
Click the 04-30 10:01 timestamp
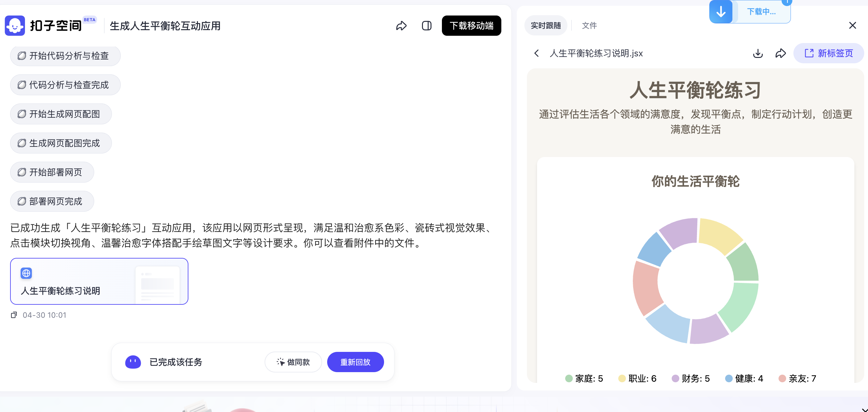tap(45, 315)
